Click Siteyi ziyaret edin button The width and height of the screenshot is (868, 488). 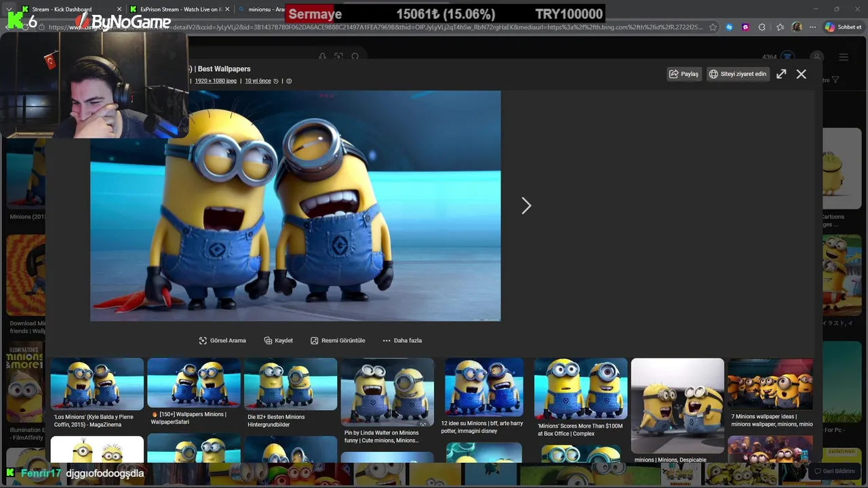tap(737, 74)
